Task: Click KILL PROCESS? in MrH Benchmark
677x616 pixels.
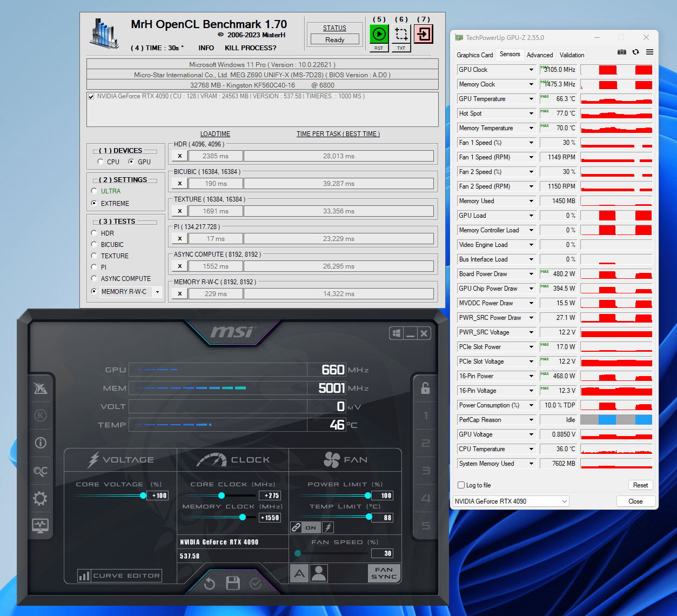Action: coord(251,48)
